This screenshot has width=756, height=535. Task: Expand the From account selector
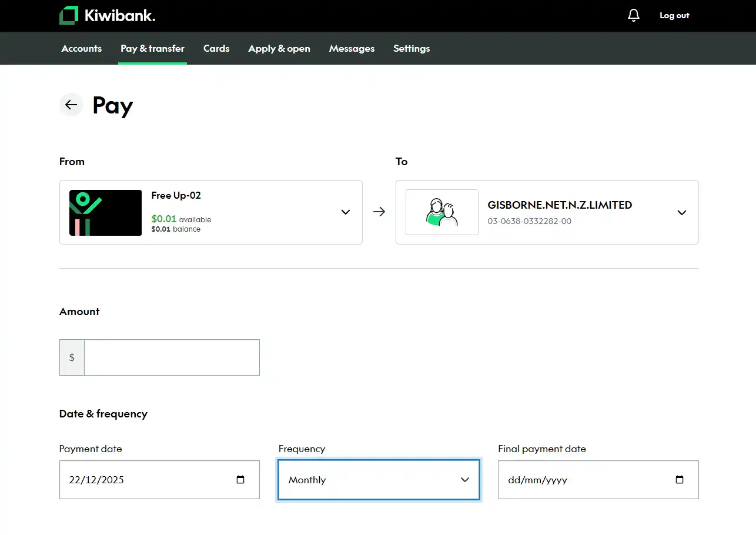click(x=345, y=212)
